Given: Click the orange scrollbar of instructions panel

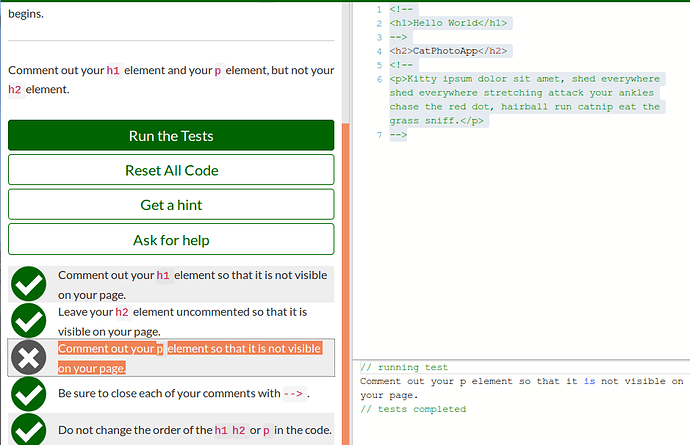Looking at the screenshot, I should [x=345, y=284].
